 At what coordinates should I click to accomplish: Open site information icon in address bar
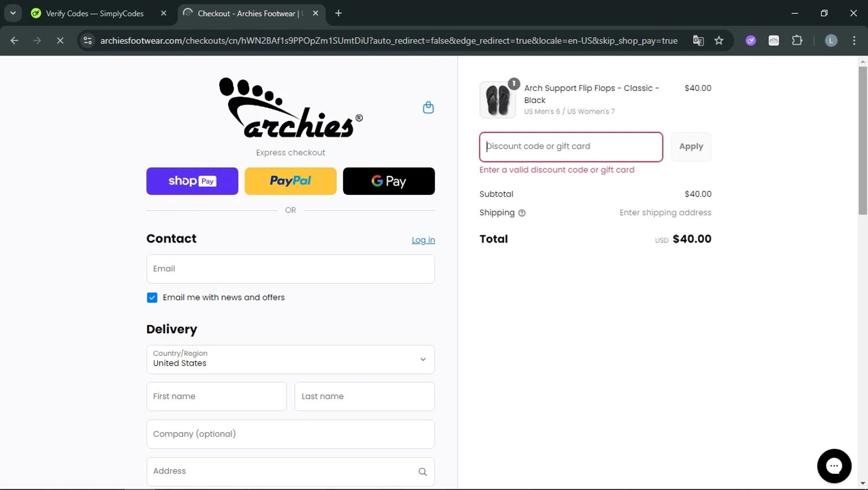point(87,40)
